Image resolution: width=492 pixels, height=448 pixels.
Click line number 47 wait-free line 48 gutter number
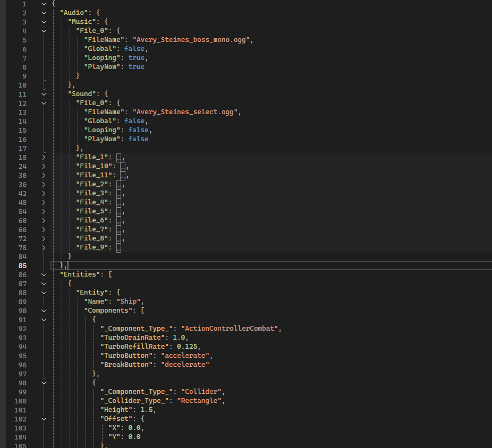tap(22, 202)
